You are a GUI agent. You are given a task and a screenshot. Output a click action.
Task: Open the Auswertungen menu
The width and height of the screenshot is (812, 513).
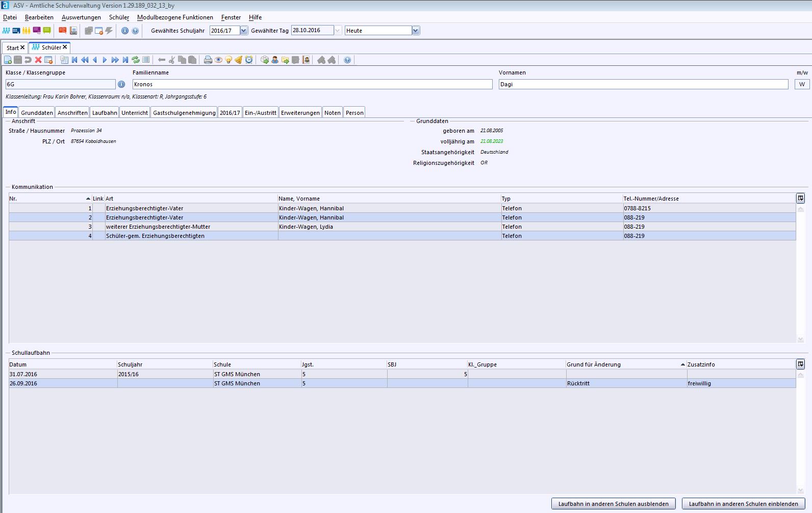click(81, 17)
